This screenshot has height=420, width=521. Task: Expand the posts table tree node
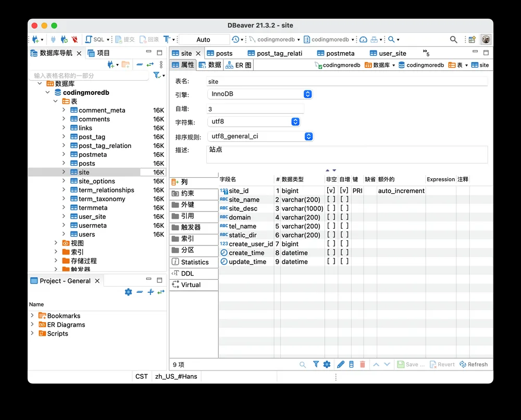64,163
